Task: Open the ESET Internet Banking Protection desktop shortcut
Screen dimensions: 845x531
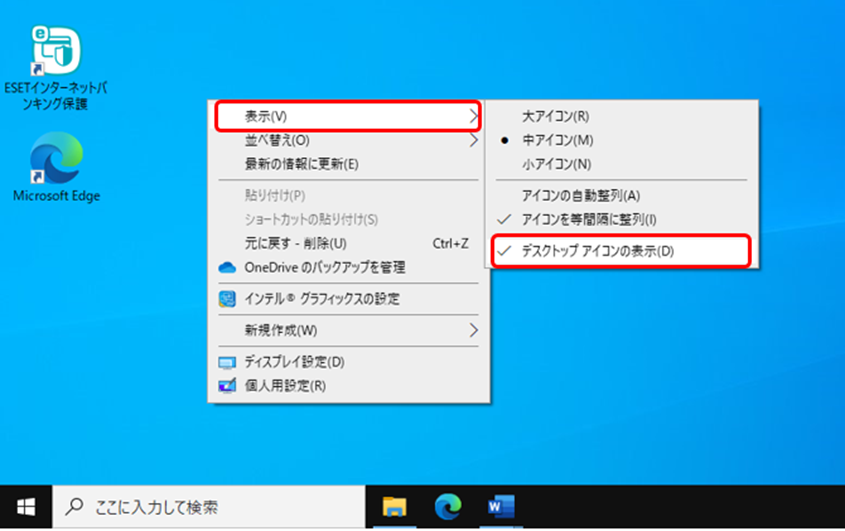Action: coord(56,67)
